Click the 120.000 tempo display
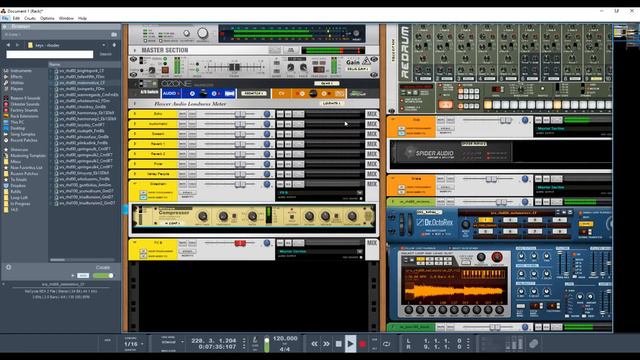This screenshot has width=640, height=360. click(x=285, y=338)
